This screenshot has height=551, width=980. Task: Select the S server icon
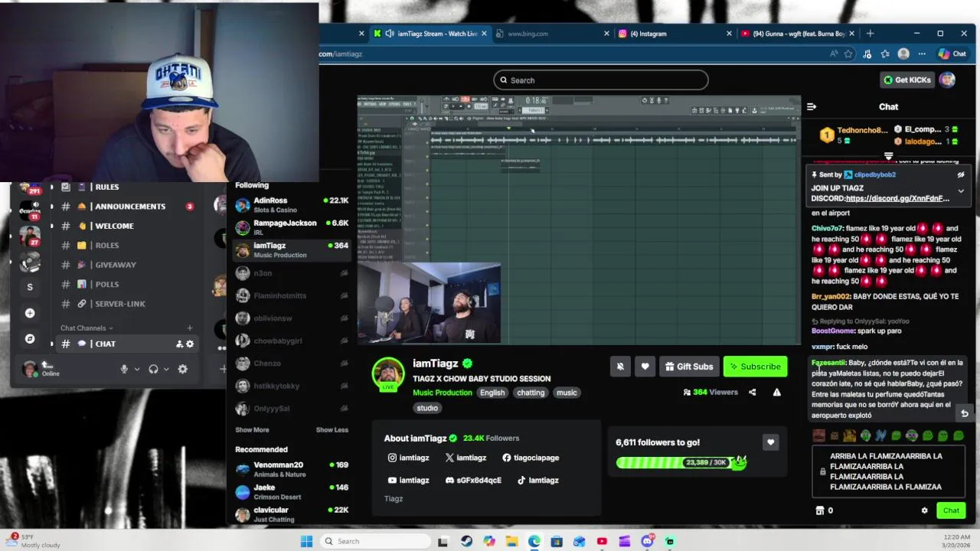tap(30, 287)
